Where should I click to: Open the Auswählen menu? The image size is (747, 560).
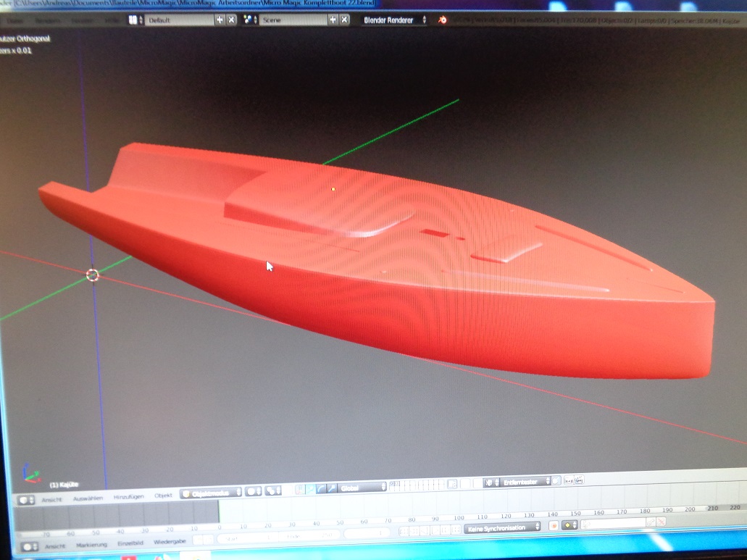click(x=88, y=498)
